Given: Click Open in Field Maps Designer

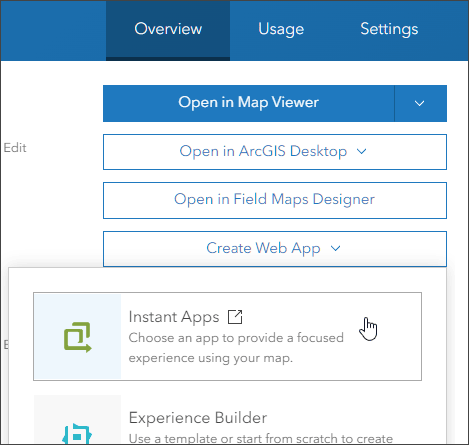Looking at the screenshot, I should (275, 200).
